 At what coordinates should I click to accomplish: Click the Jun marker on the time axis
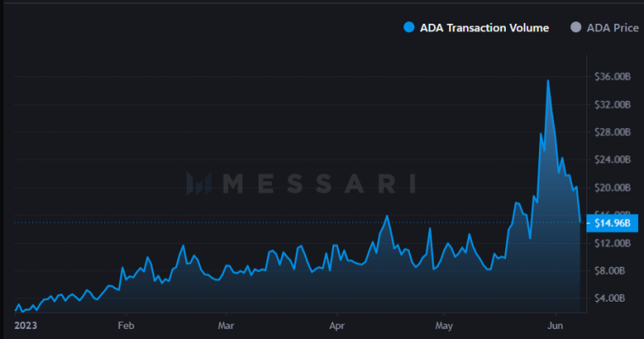coord(556,325)
